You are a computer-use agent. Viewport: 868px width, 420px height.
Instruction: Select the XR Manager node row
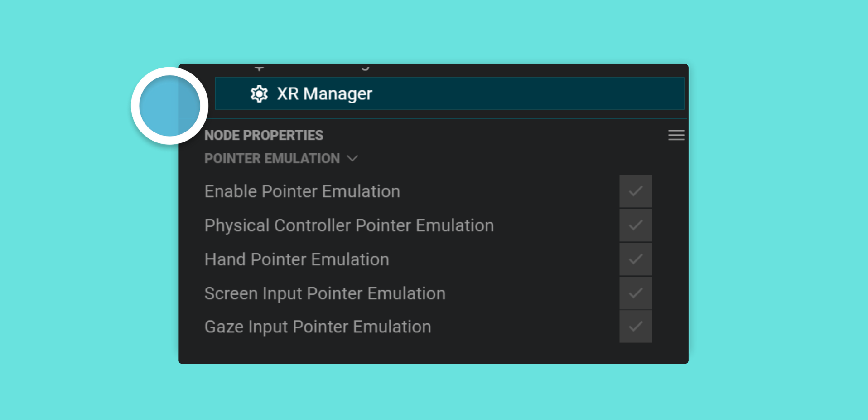click(449, 93)
